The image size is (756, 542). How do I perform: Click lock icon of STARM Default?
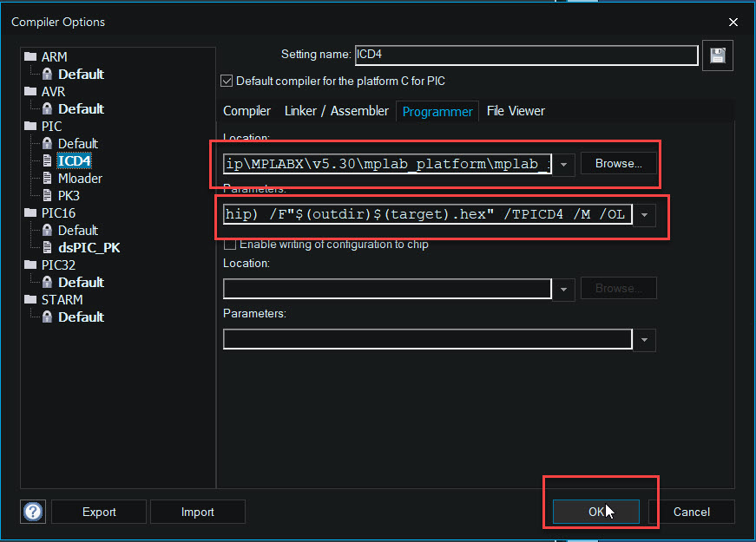point(47,317)
